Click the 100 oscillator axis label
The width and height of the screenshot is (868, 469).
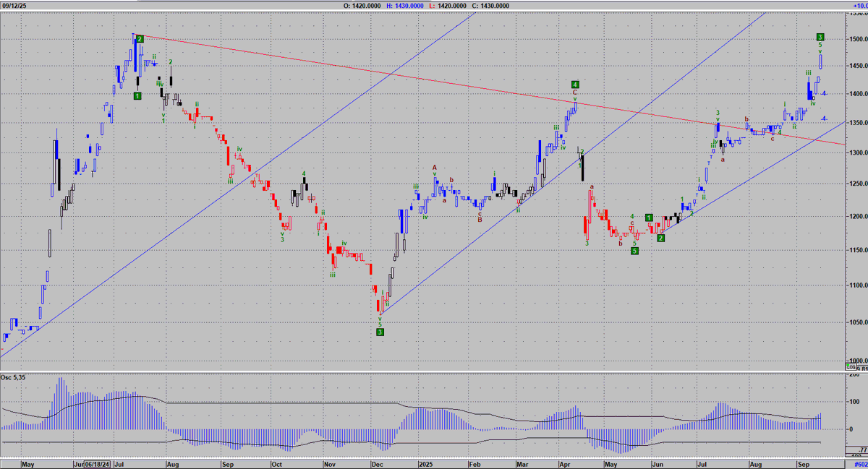click(854, 401)
